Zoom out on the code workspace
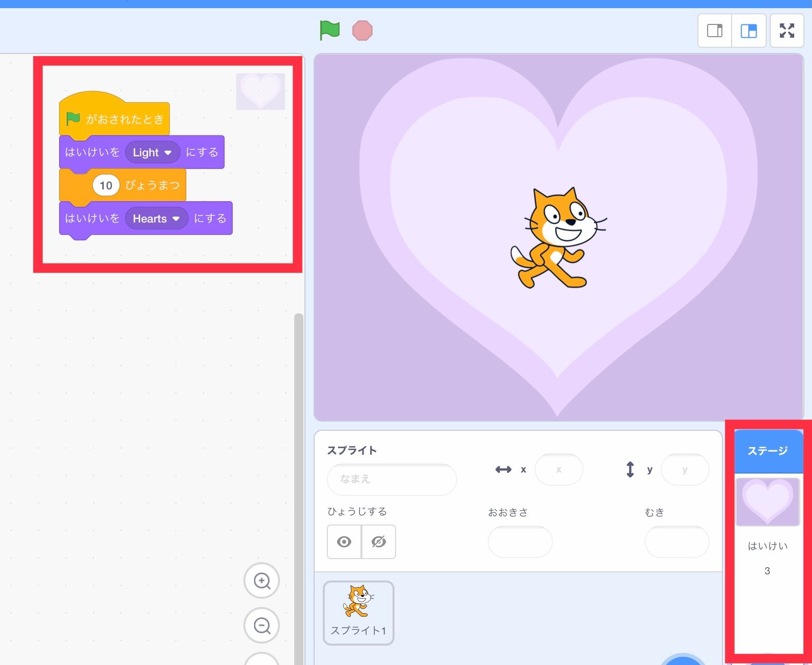Viewport: 812px width, 665px height. coord(262,625)
